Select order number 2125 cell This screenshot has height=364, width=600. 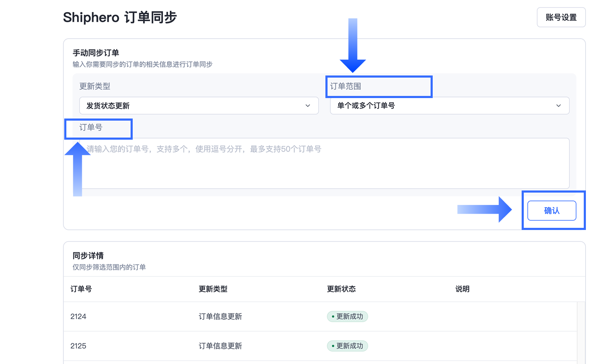pos(78,346)
